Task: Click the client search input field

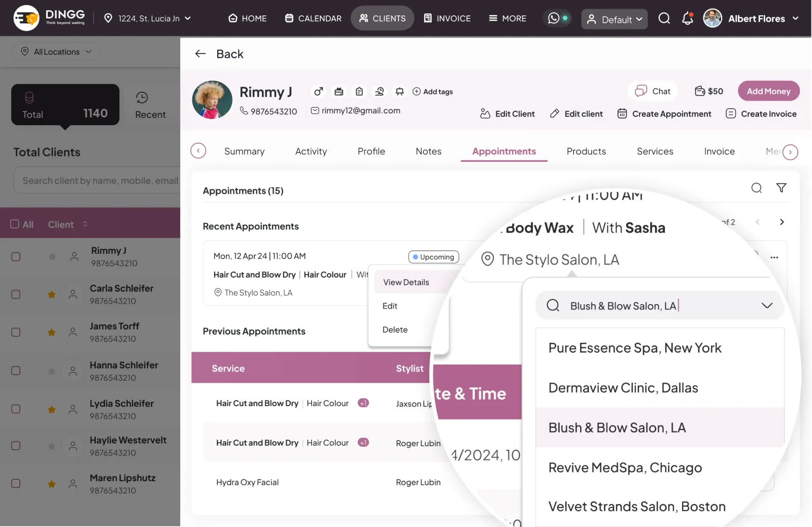Action: tap(97, 180)
